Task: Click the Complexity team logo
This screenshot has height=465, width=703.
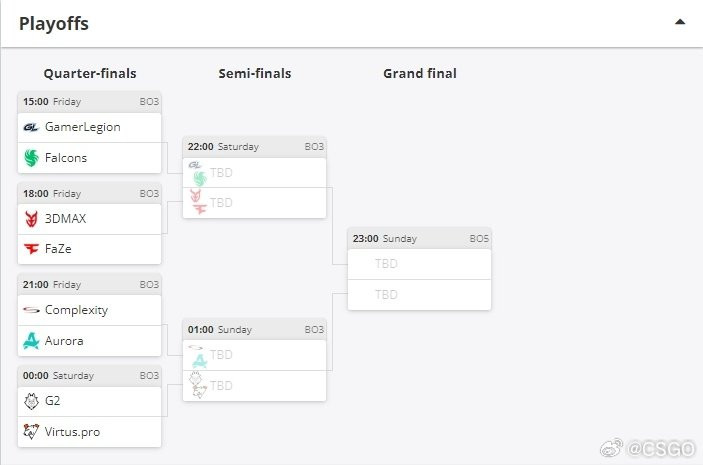Action: coord(30,310)
